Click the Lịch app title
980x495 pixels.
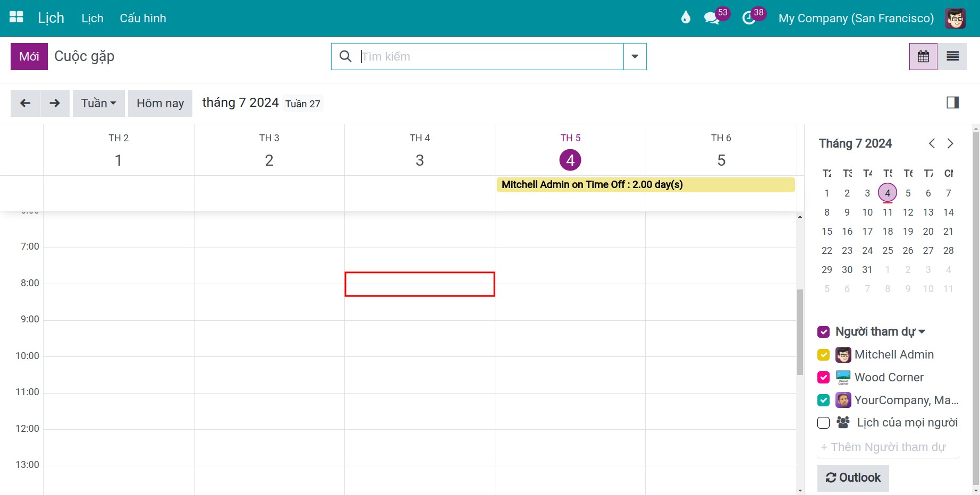coord(51,18)
